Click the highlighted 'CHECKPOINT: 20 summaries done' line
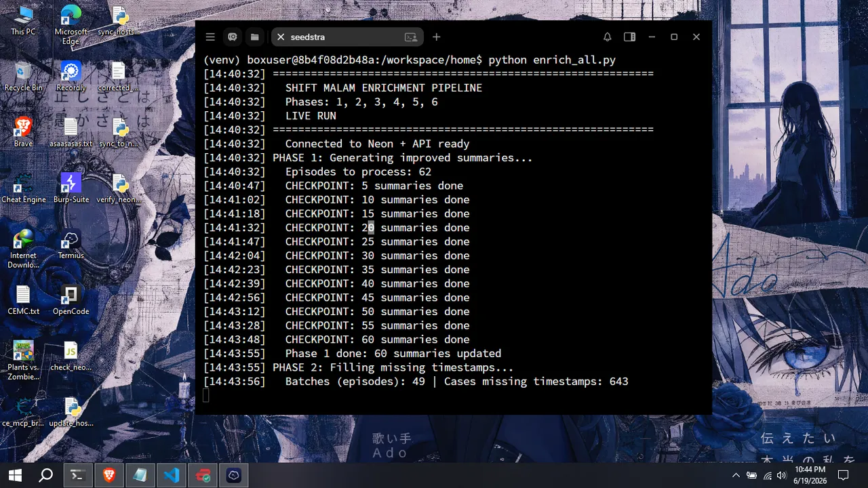868x488 pixels. [377, 228]
